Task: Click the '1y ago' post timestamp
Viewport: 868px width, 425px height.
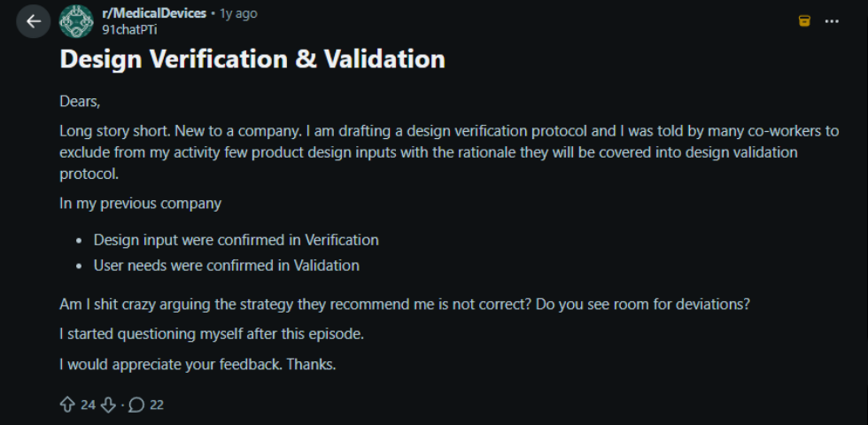Action: tap(239, 13)
